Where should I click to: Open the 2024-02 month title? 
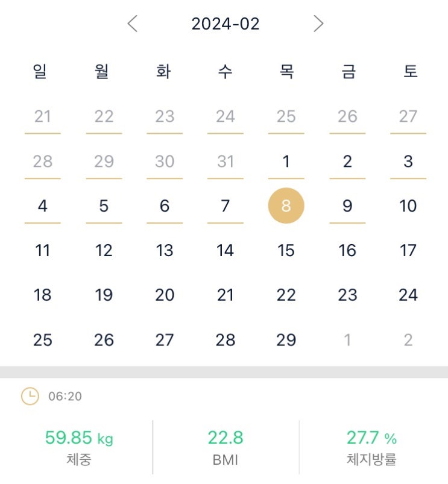225,24
